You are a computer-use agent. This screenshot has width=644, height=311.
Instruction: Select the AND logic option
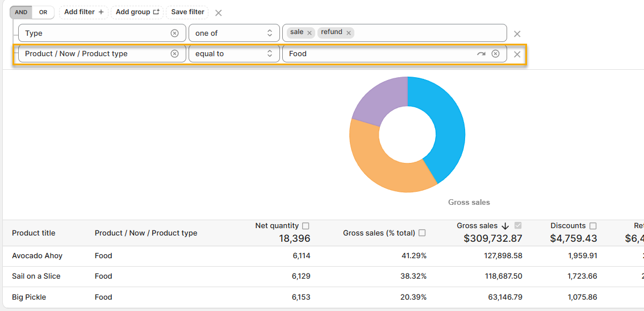[21, 12]
